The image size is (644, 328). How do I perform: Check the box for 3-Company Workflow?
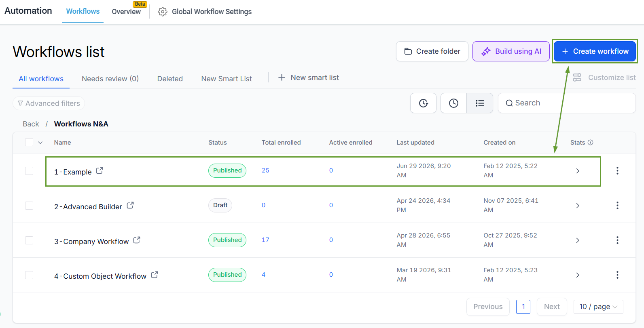point(29,240)
